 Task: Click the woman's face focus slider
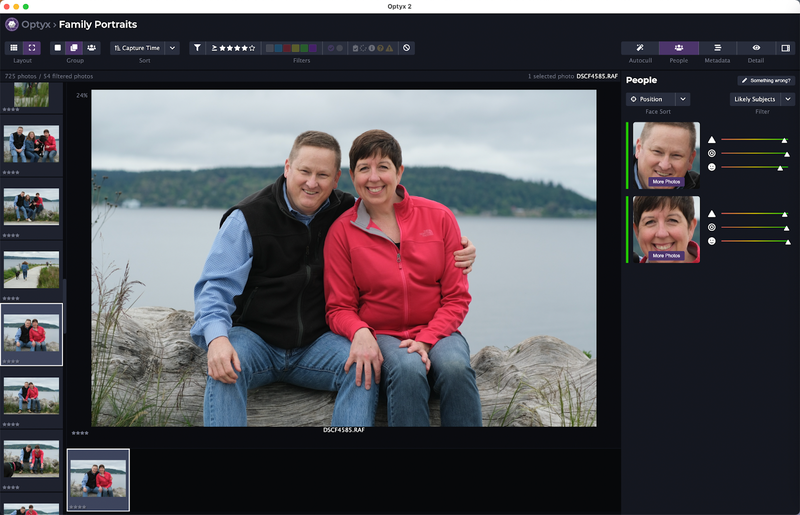pos(754,227)
